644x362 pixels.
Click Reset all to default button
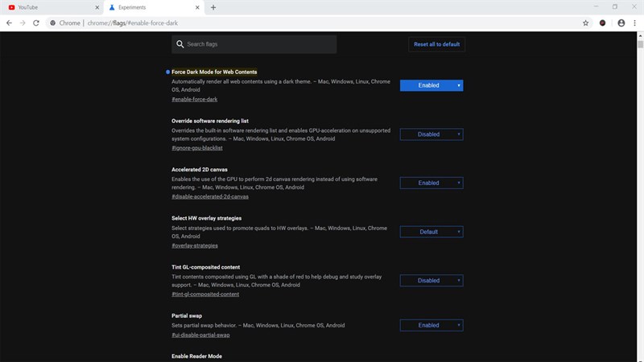pos(436,44)
